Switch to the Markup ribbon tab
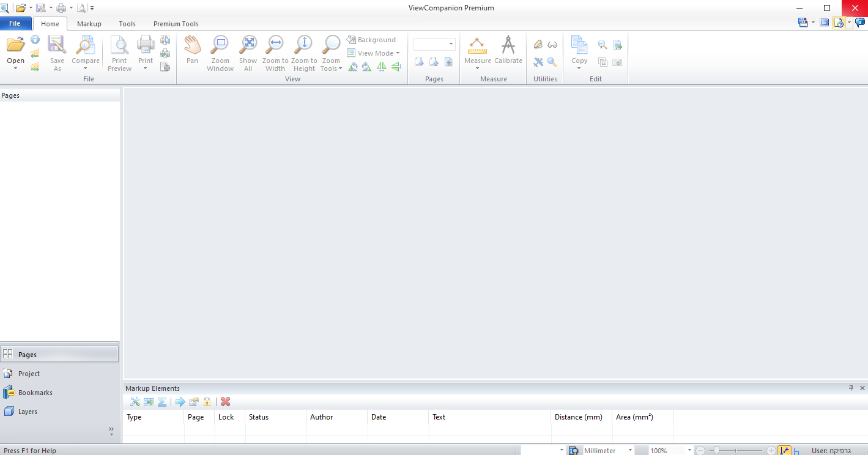This screenshot has height=455, width=868. 89,24
